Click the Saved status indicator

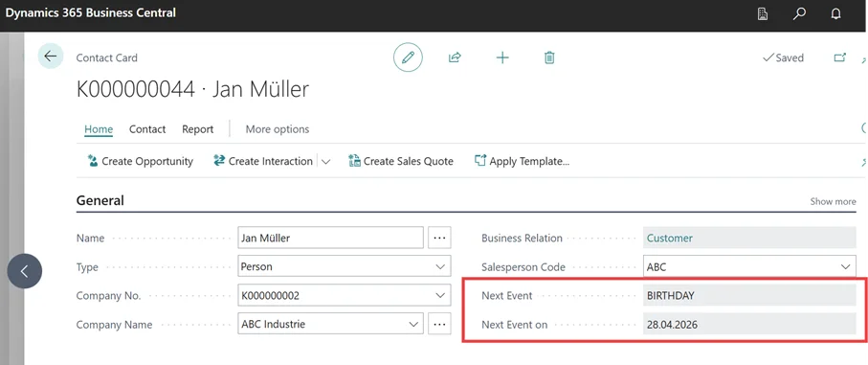tap(783, 57)
